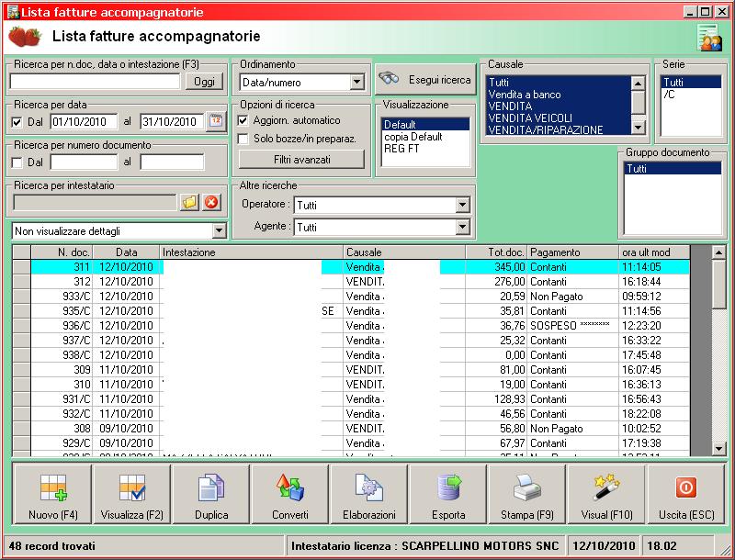735x560 pixels.
Task: Open the calendar picker beside the date range
Action: pyautogui.click(x=216, y=121)
